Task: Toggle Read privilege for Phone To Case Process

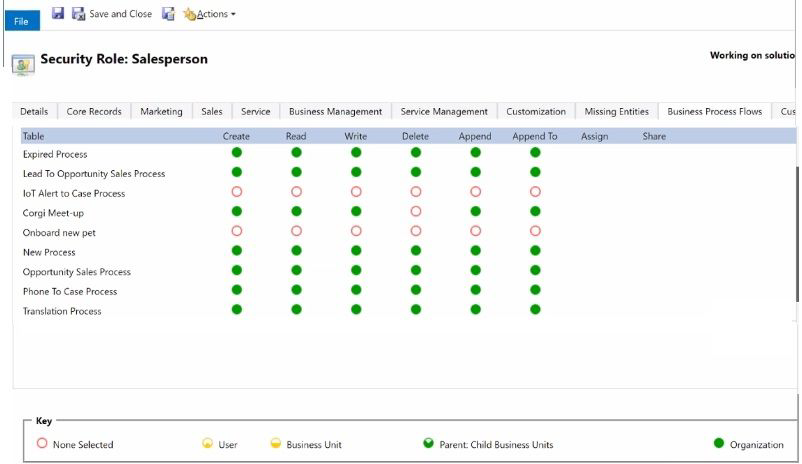Action: tap(296, 290)
